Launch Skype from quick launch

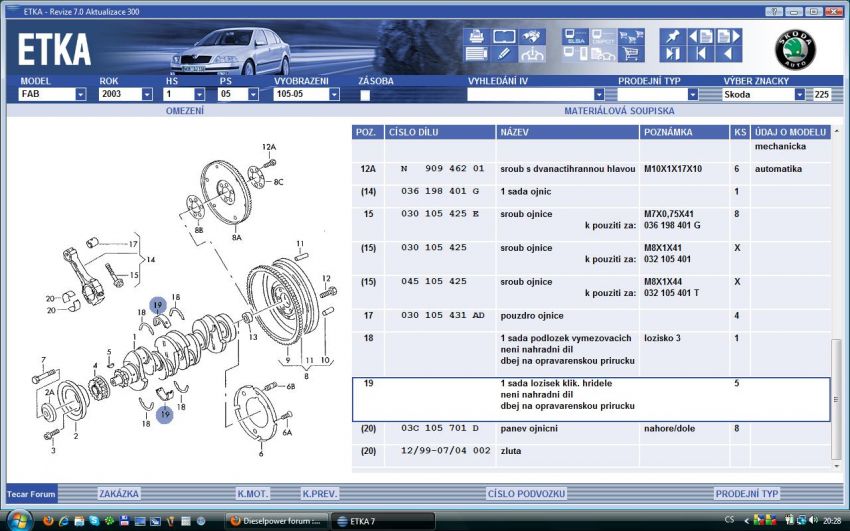pos(94,521)
